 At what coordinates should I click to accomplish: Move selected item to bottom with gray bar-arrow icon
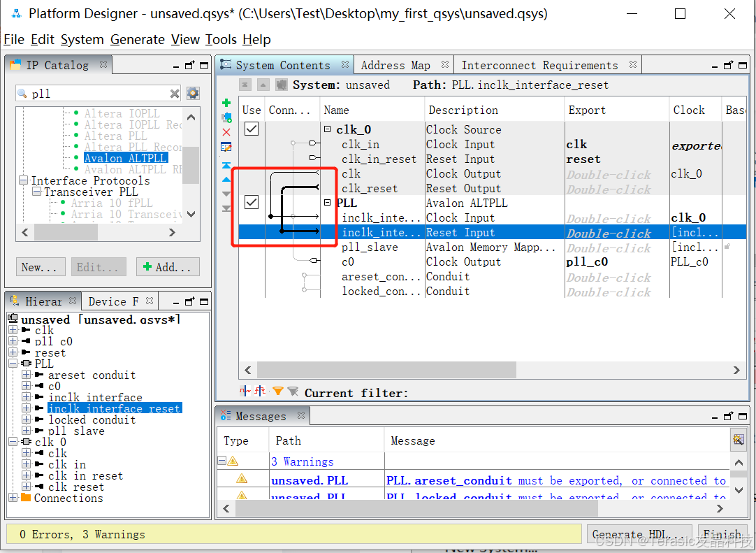tap(226, 208)
